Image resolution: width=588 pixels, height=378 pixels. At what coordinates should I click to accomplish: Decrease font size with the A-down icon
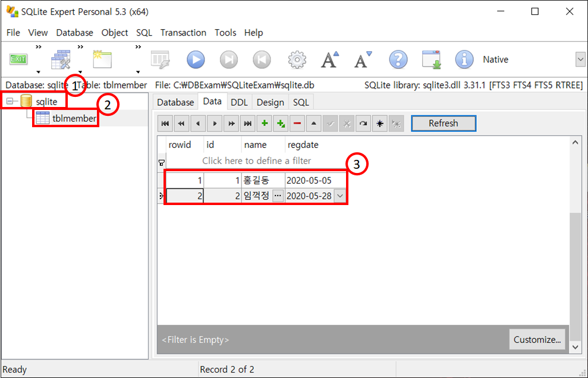(x=363, y=59)
